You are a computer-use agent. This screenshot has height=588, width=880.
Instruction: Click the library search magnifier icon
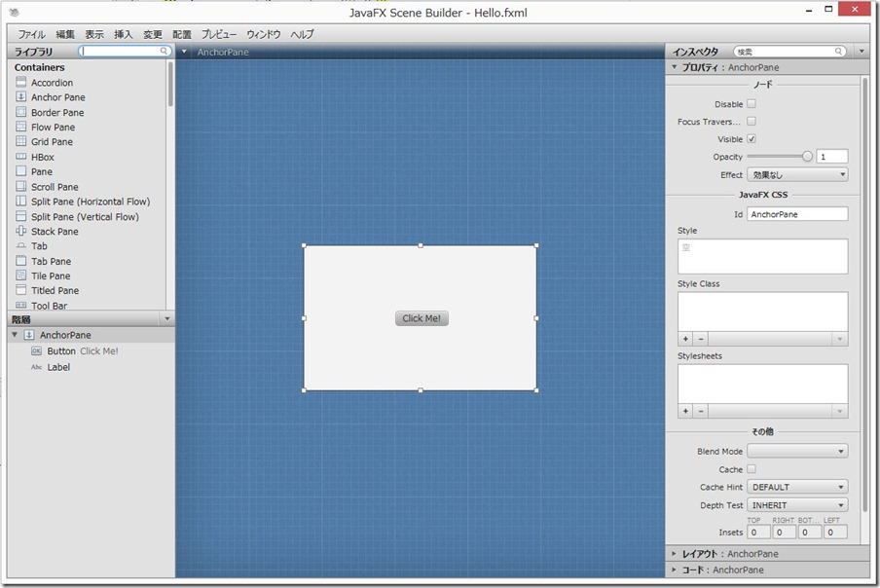pyautogui.click(x=164, y=51)
